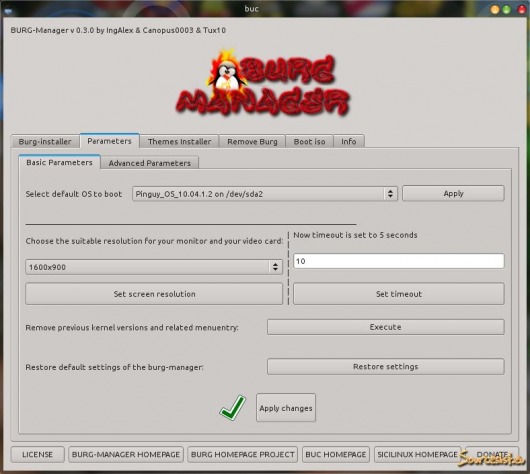
Task: Click the green checkmark icon
Action: click(233, 408)
